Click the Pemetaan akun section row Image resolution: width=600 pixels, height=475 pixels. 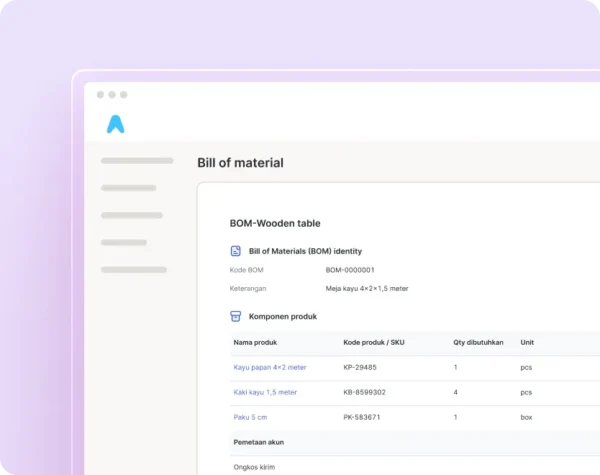[x=415, y=442]
